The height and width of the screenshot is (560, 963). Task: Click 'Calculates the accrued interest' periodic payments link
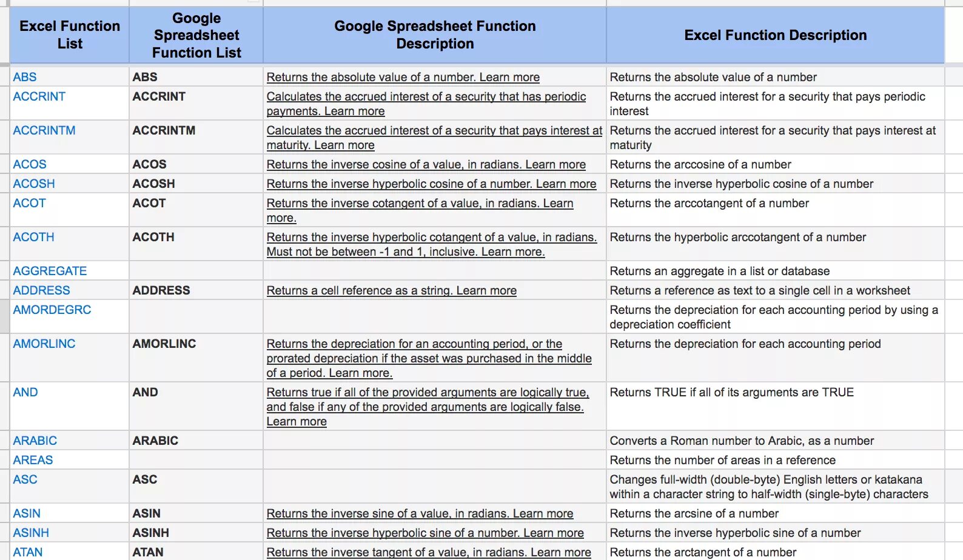(426, 104)
